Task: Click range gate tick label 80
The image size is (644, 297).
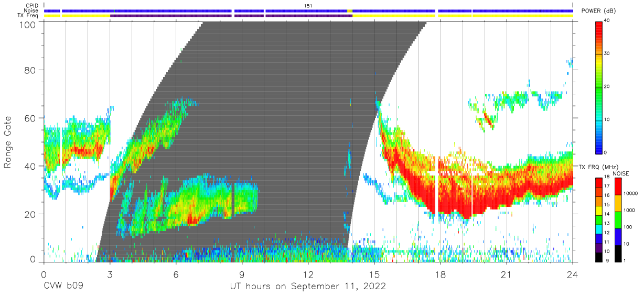Action: pos(30,70)
